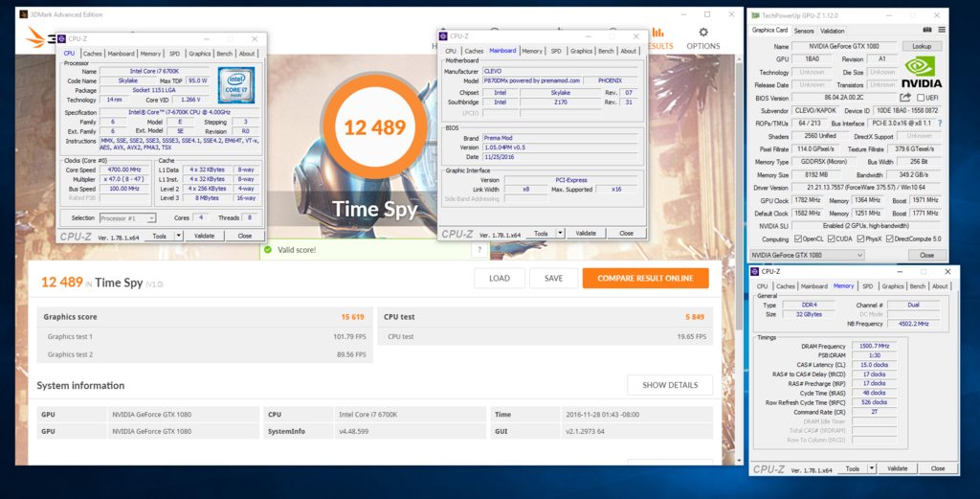The height and width of the screenshot is (499, 980).
Task: Click the CPU-Z title icon of the Mainboard window
Action: point(443,36)
